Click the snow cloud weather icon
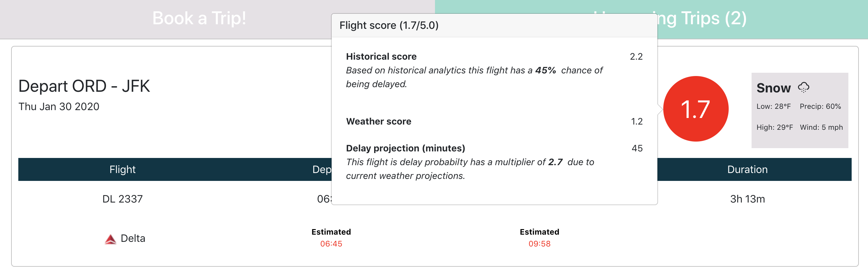 pyautogui.click(x=803, y=87)
